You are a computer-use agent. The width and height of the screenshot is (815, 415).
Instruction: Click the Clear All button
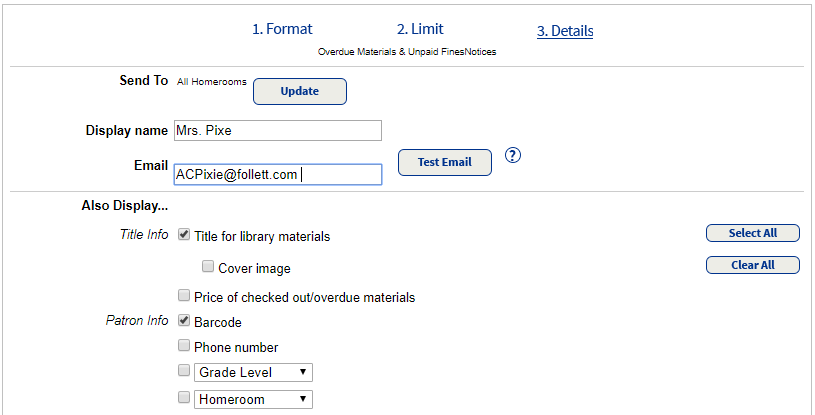coord(752,265)
